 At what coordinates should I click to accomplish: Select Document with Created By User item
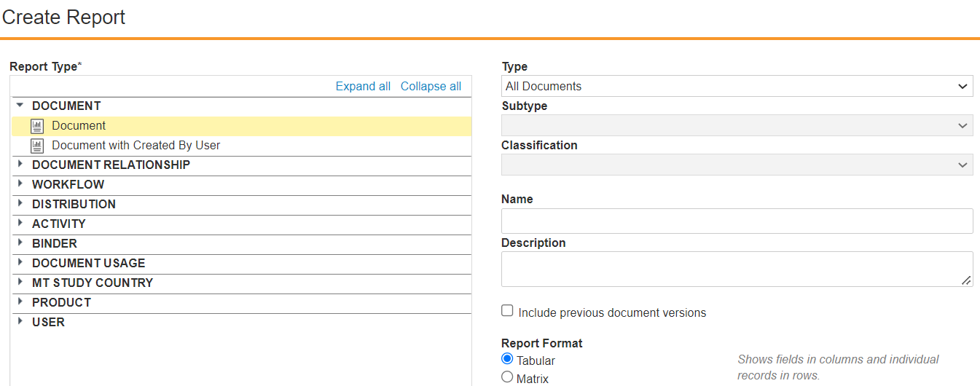coord(136,146)
